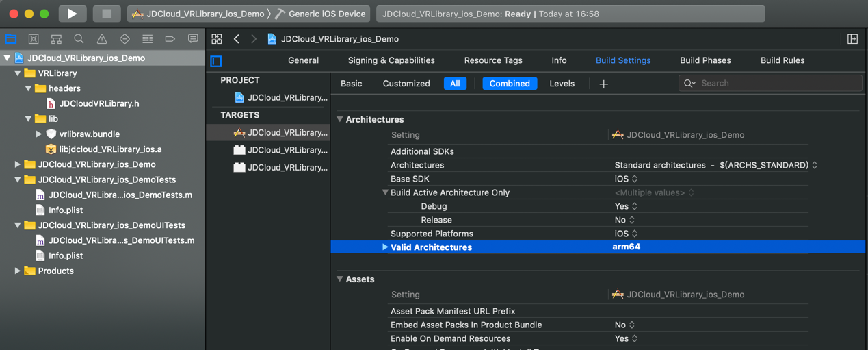Change the Architectures value popup

pos(715,165)
